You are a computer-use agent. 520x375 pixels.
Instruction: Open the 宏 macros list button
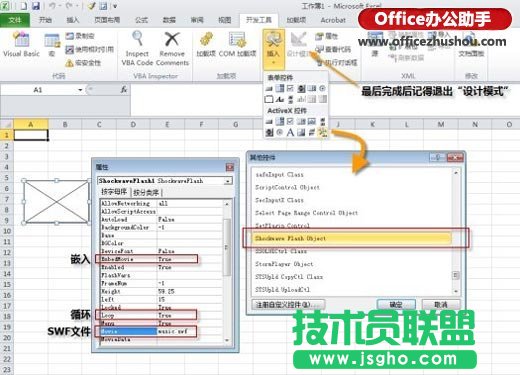pyautogui.click(x=52, y=45)
